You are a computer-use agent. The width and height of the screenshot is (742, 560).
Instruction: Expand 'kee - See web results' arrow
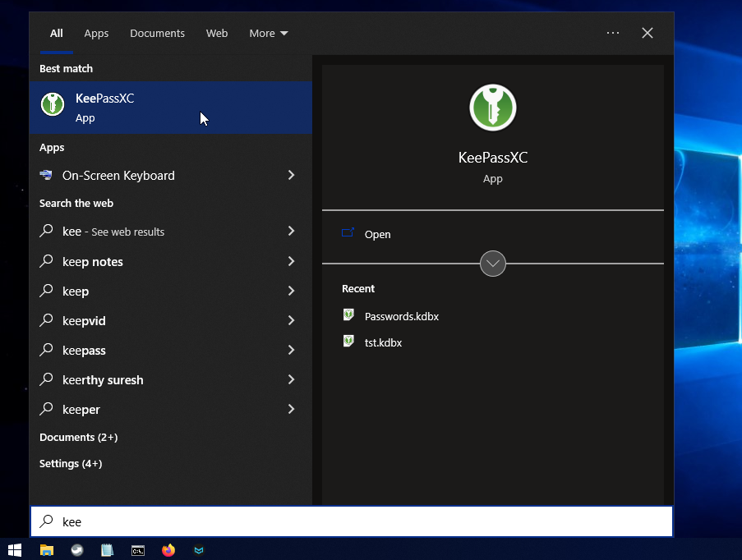pyautogui.click(x=291, y=231)
